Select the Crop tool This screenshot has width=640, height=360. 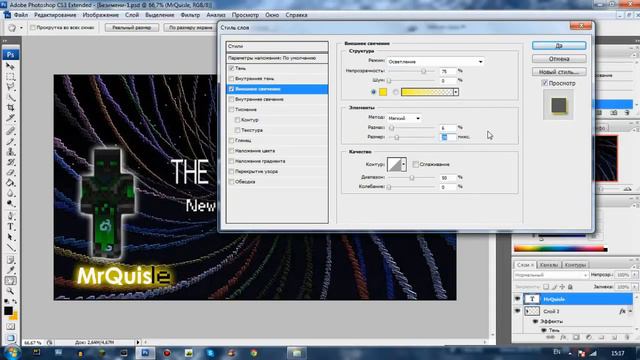click(10, 107)
